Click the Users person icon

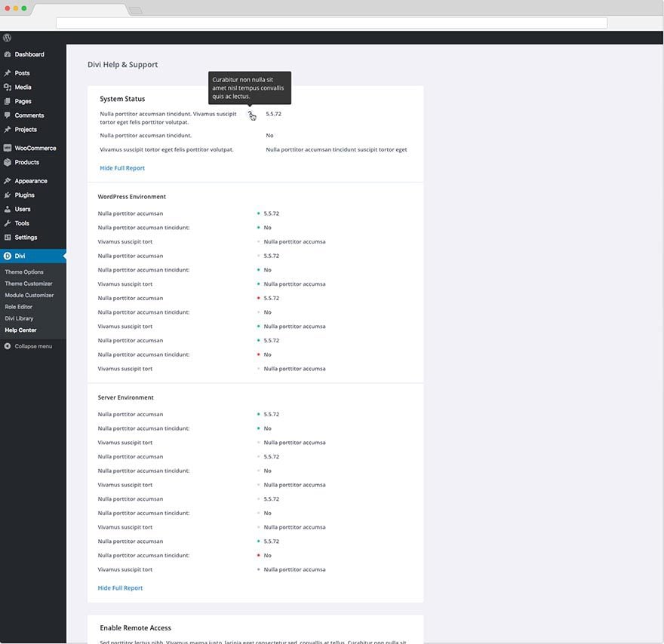(x=8, y=209)
